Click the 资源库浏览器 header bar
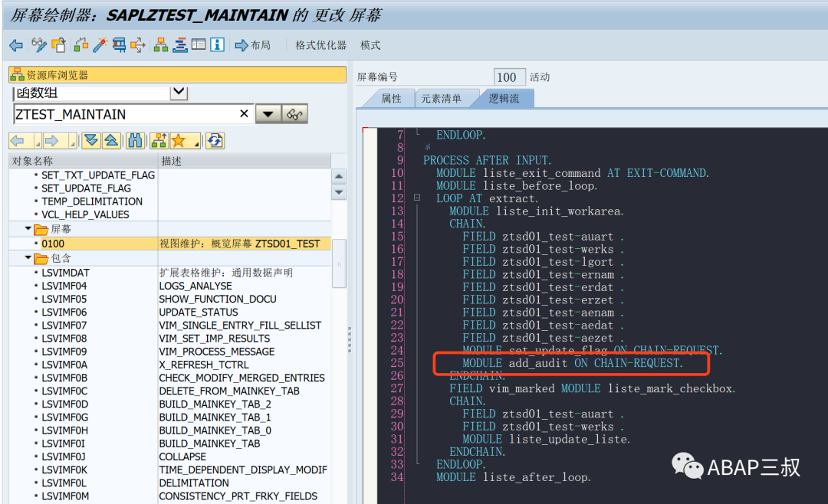 pyautogui.click(x=177, y=74)
